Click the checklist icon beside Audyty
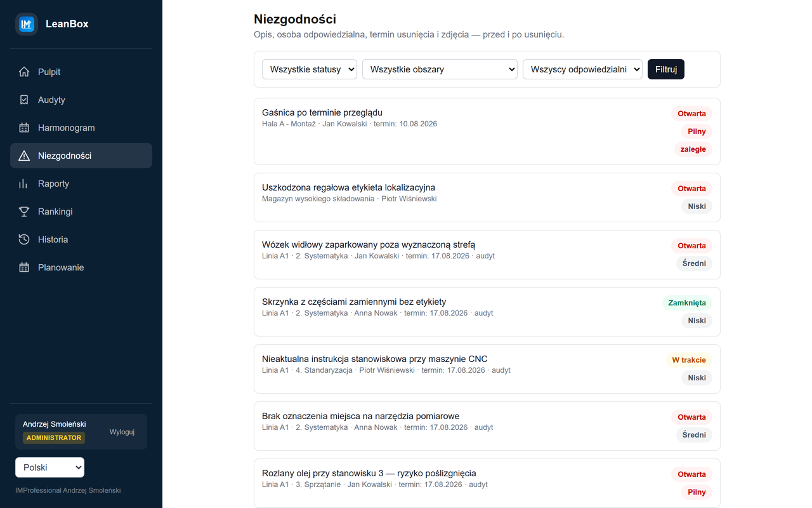Image resolution: width=812 pixels, height=508 pixels. pos(24,100)
